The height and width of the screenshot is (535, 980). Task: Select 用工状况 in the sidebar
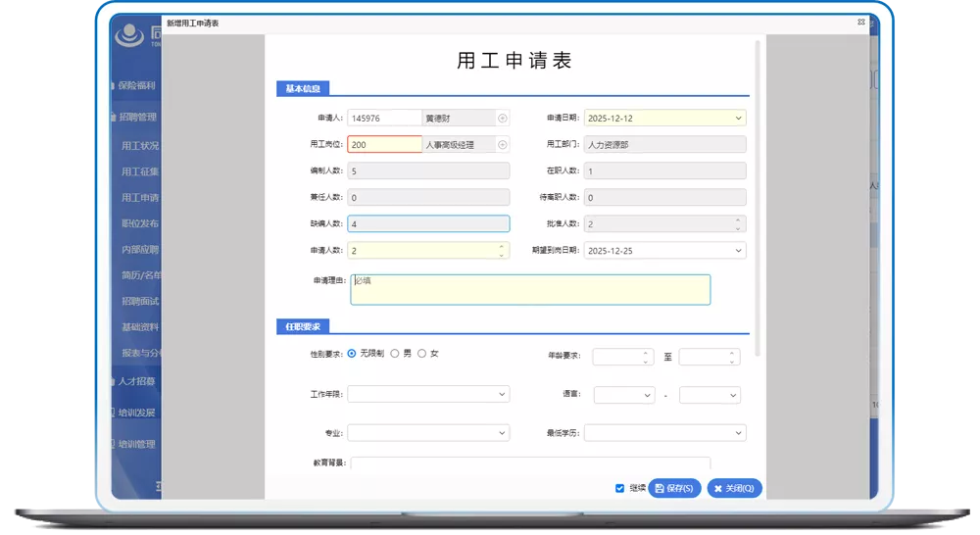tap(140, 146)
